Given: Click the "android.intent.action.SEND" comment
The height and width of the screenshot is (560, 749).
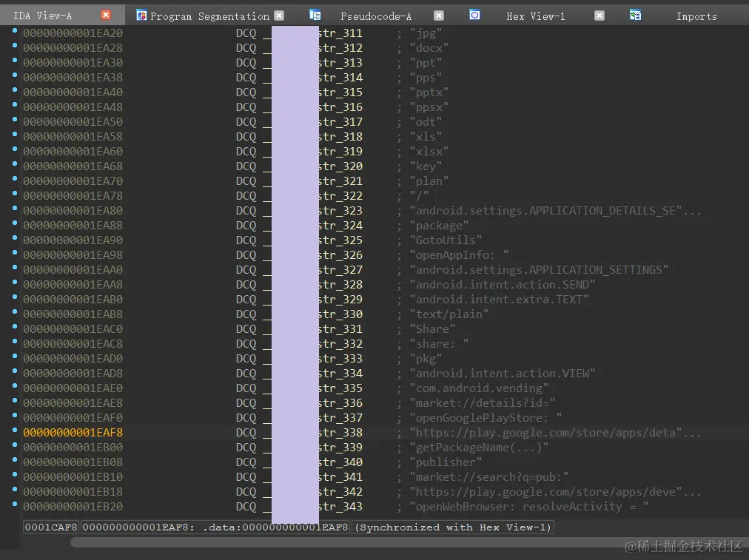Looking at the screenshot, I should coord(503,285).
